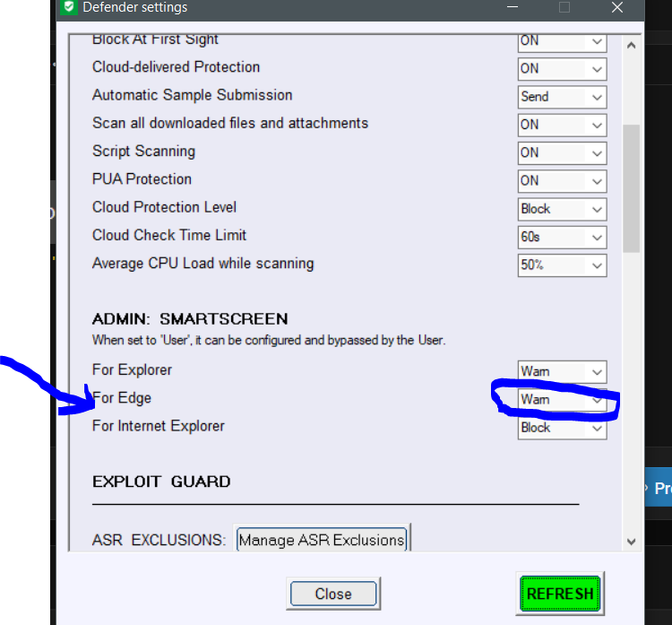Open the Cloud Protection Level dropdown
Screen dimensions: 672x625
coord(562,209)
